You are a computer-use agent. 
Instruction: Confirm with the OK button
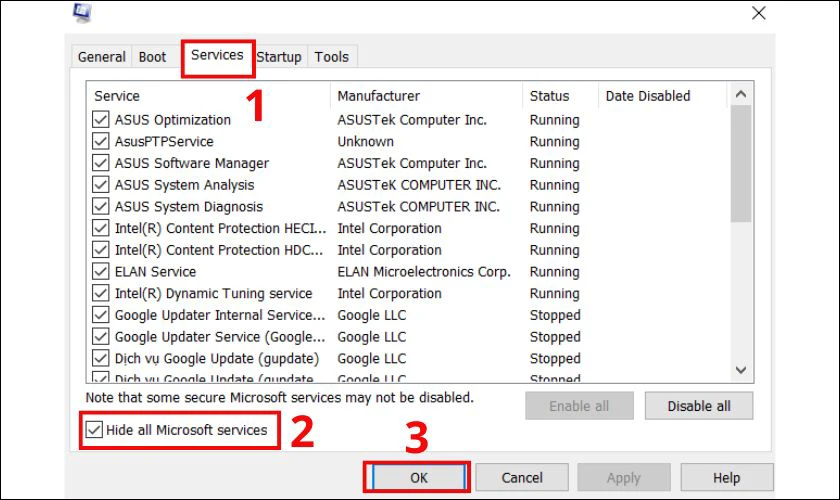click(x=418, y=477)
